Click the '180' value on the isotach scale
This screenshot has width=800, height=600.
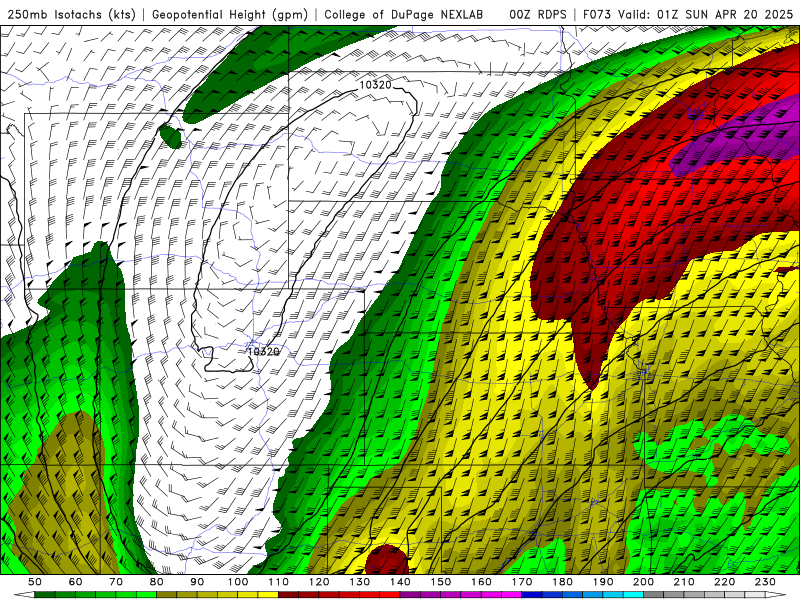tap(562, 582)
